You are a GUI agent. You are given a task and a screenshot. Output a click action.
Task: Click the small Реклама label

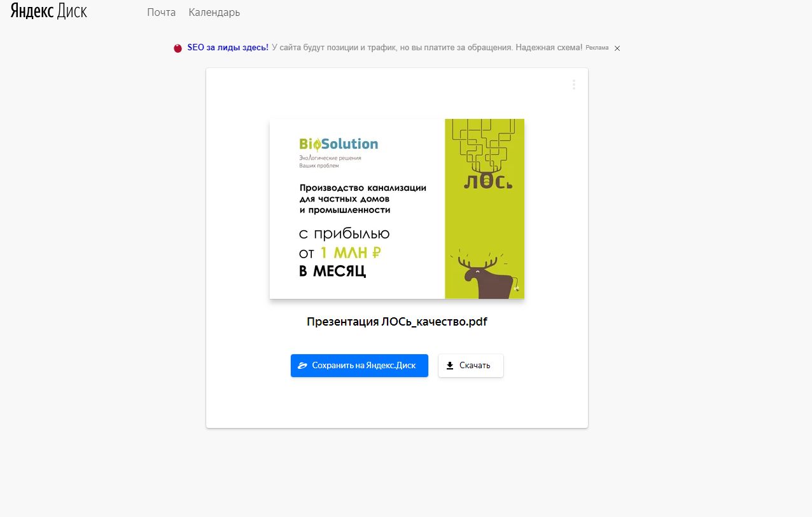597,48
